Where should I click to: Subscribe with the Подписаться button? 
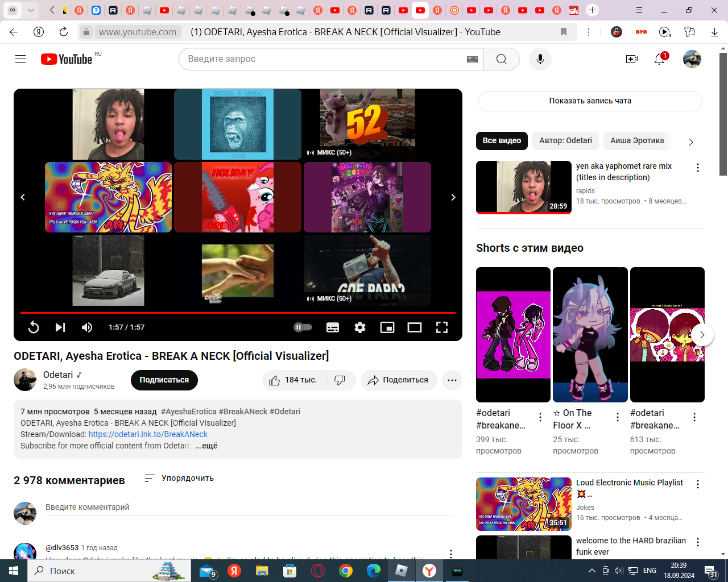[164, 380]
